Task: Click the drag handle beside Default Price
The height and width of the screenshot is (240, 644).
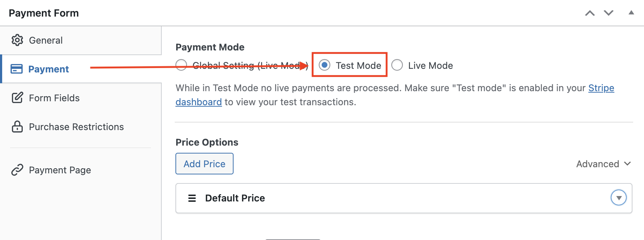Action: [192, 198]
